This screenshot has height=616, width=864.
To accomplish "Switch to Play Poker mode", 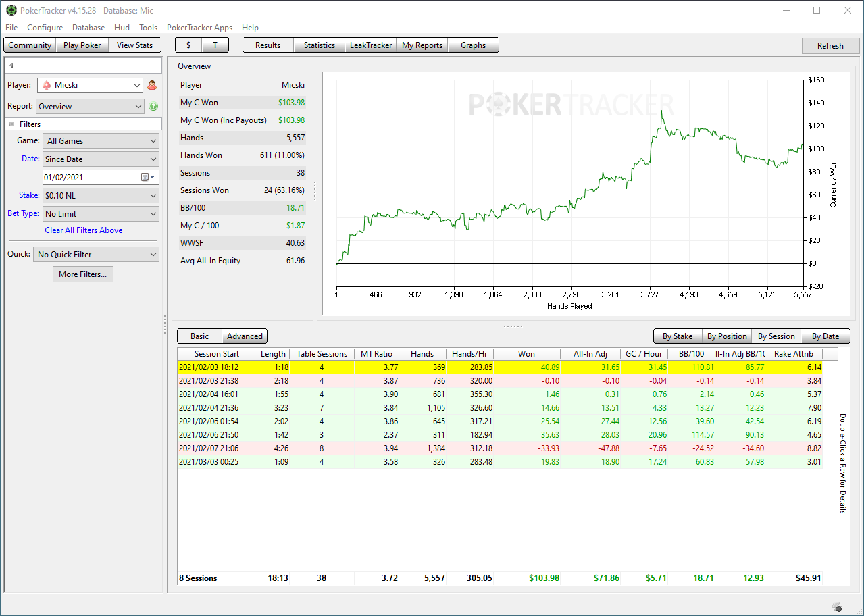I will coord(82,45).
